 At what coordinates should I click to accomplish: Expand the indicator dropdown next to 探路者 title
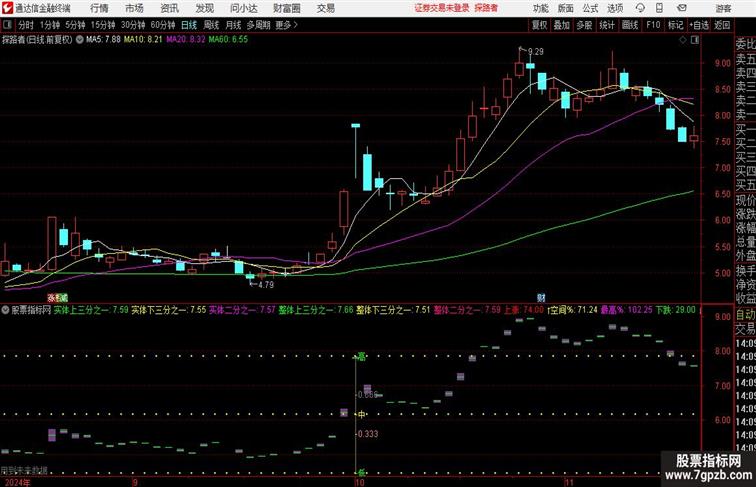pos(80,40)
